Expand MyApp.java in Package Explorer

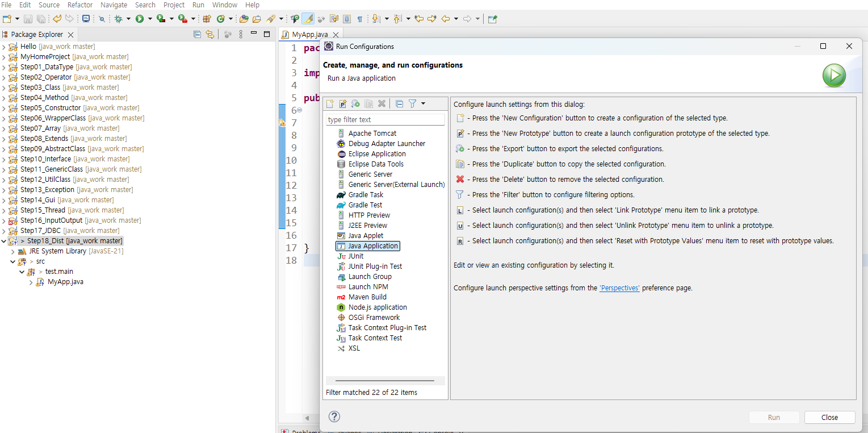[x=31, y=282]
